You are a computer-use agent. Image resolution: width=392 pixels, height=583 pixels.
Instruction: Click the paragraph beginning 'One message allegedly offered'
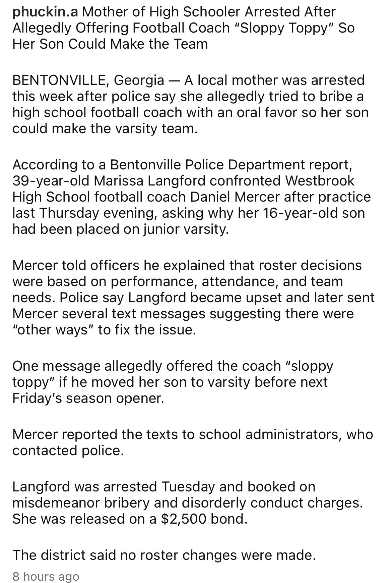point(173,382)
